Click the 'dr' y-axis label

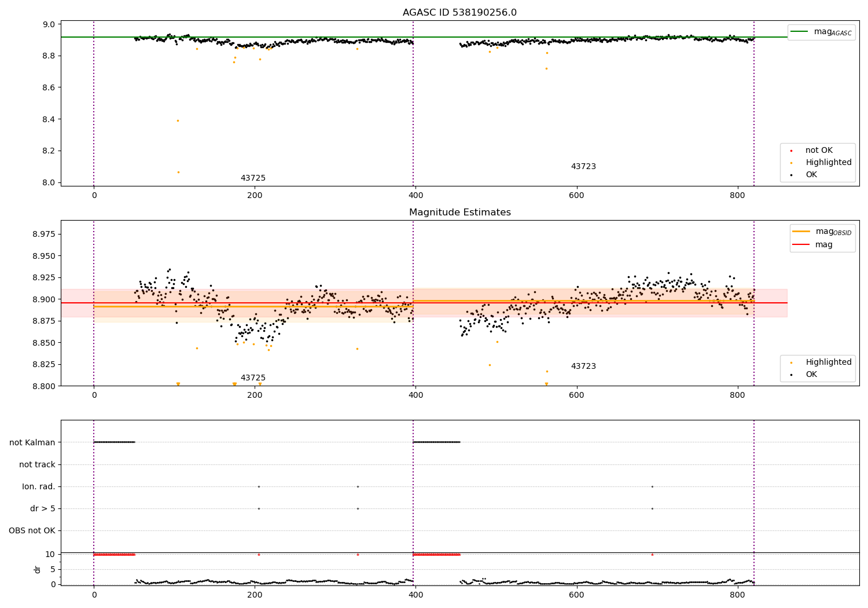pos(38,569)
